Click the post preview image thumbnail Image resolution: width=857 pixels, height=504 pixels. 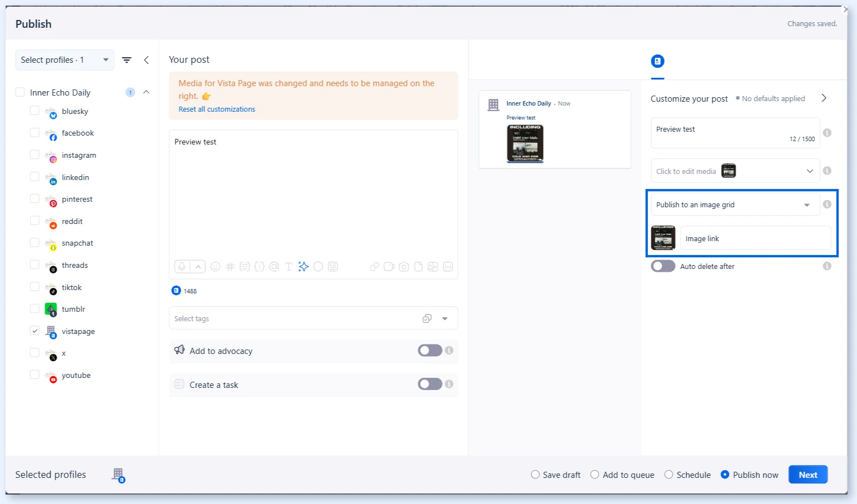pyautogui.click(x=526, y=143)
